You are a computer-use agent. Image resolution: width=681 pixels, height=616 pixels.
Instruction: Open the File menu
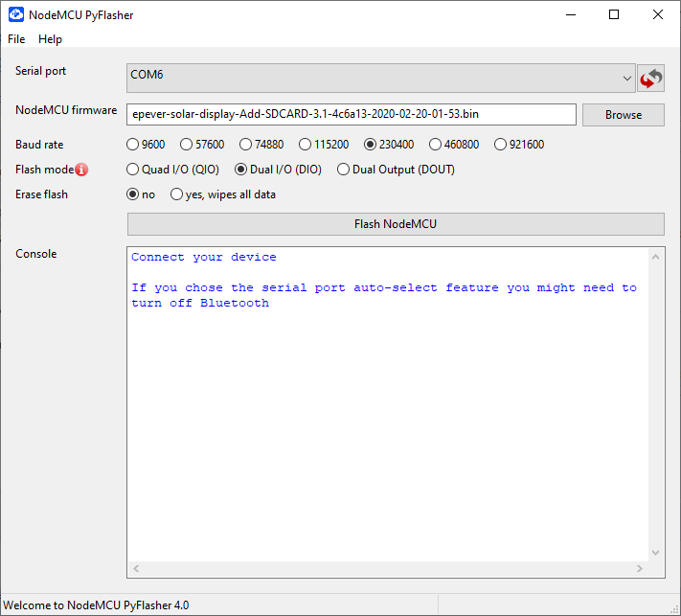click(16, 39)
